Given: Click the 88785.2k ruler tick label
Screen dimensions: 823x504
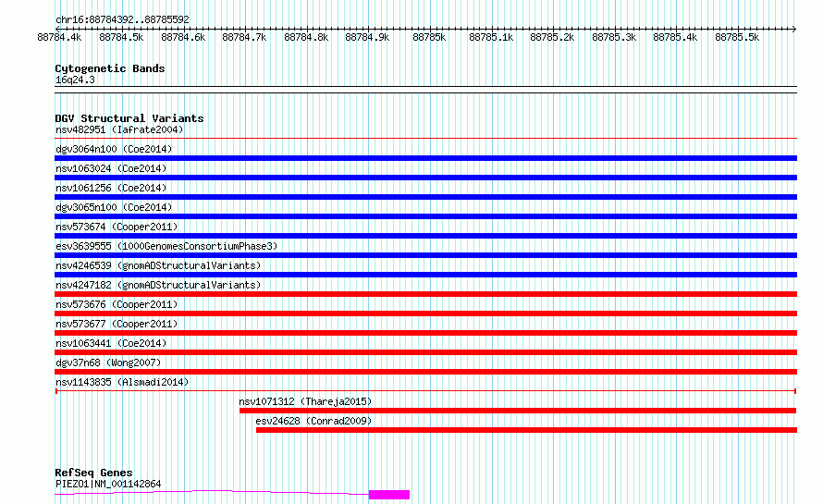Looking at the screenshot, I should (x=552, y=37).
